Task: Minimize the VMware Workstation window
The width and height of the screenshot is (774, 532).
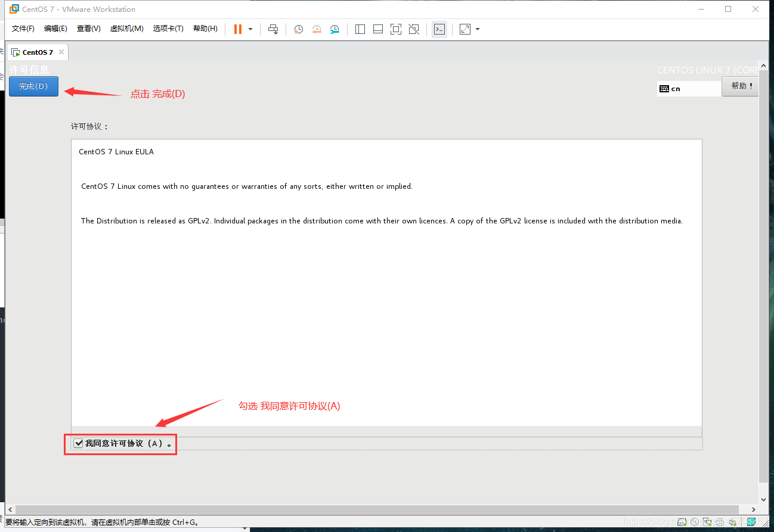Action: (x=701, y=9)
